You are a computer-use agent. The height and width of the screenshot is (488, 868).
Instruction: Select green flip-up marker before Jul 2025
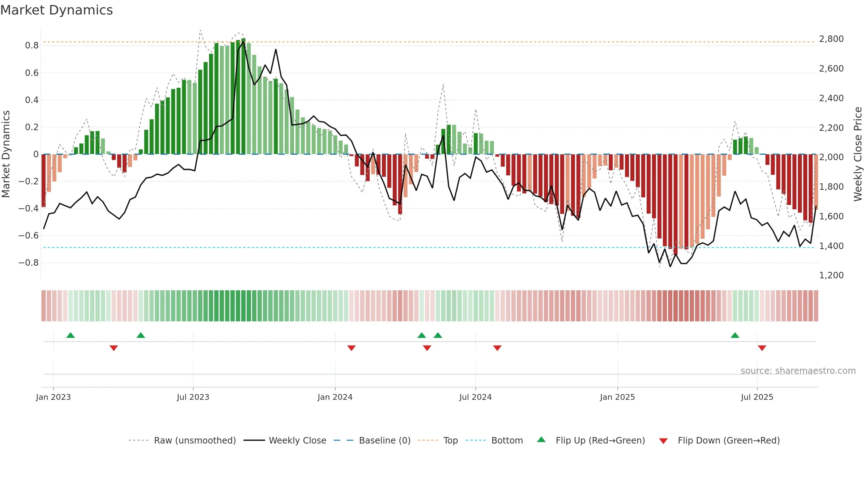tap(735, 335)
